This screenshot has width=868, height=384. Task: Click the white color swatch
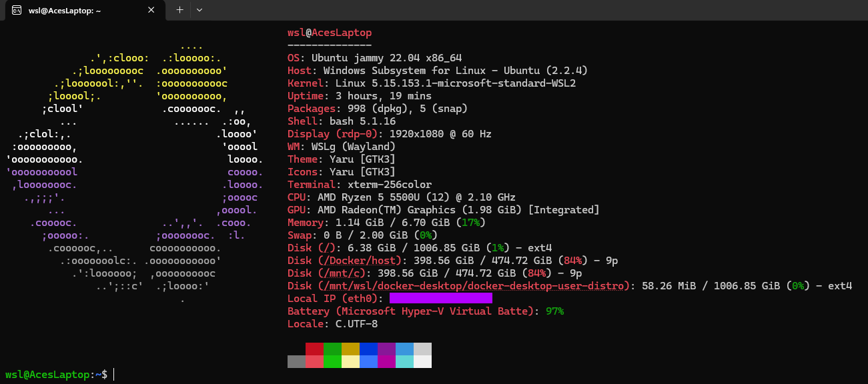[x=422, y=361]
